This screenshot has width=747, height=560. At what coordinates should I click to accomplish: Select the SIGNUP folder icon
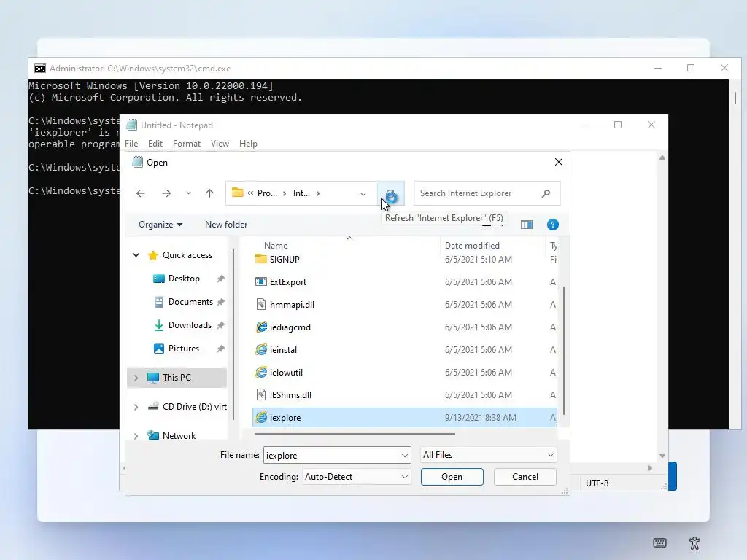tap(260, 259)
